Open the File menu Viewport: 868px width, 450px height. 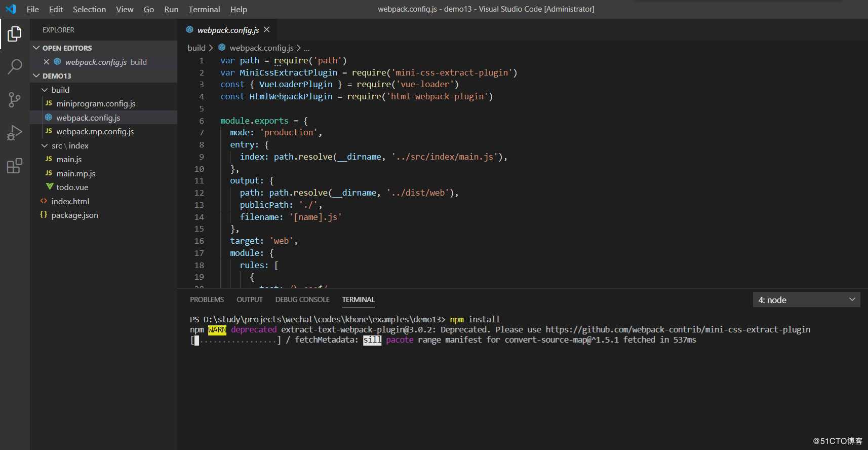pos(32,9)
